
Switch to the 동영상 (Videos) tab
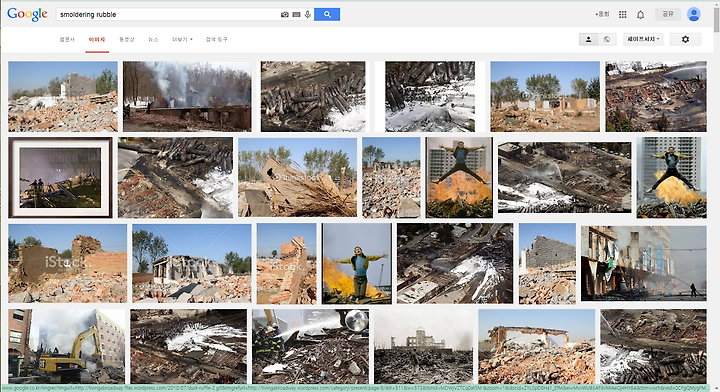coord(127,39)
